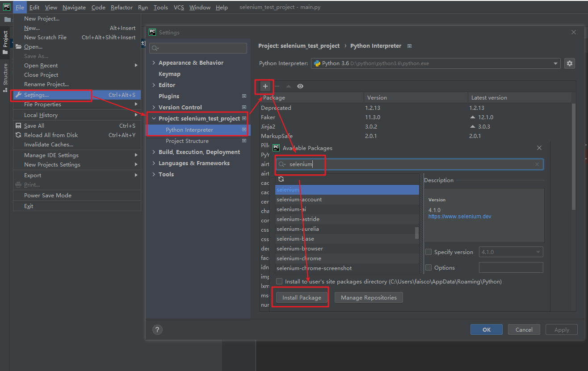Close the Available Packages dialog
This screenshot has height=371, width=588.
coord(539,148)
